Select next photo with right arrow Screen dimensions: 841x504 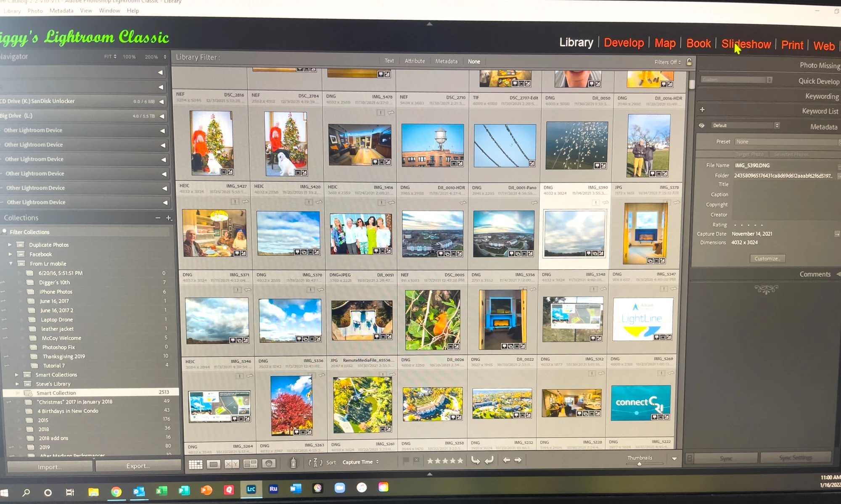click(x=518, y=460)
